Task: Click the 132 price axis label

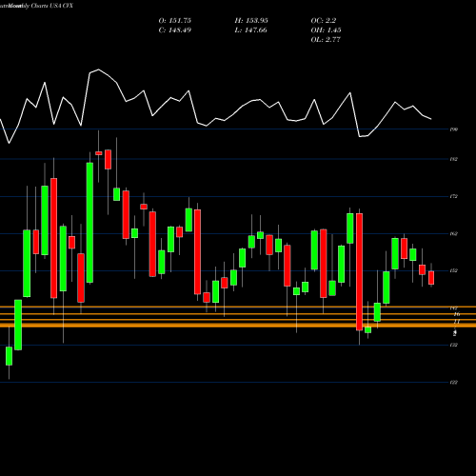Action: click(x=454, y=345)
